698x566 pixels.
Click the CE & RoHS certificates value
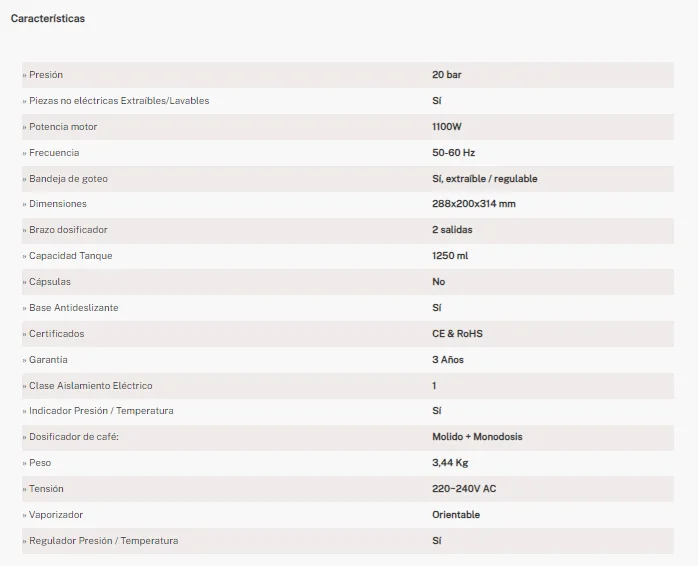pyautogui.click(x=457, y=334)
